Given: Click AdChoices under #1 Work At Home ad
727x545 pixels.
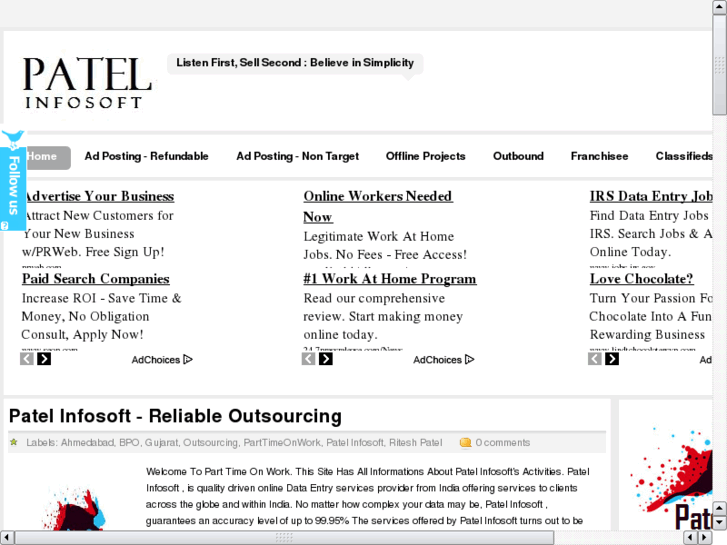Looking at the screenshot, I should click(444, 360).
